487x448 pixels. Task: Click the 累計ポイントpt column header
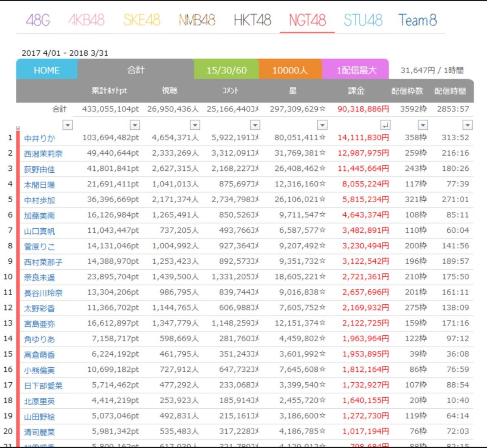click(109, 90)
